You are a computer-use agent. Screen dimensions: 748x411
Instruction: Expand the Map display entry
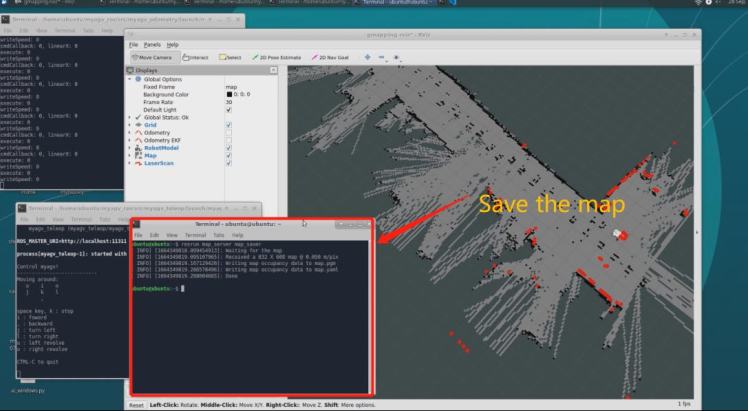pos(129,156)
